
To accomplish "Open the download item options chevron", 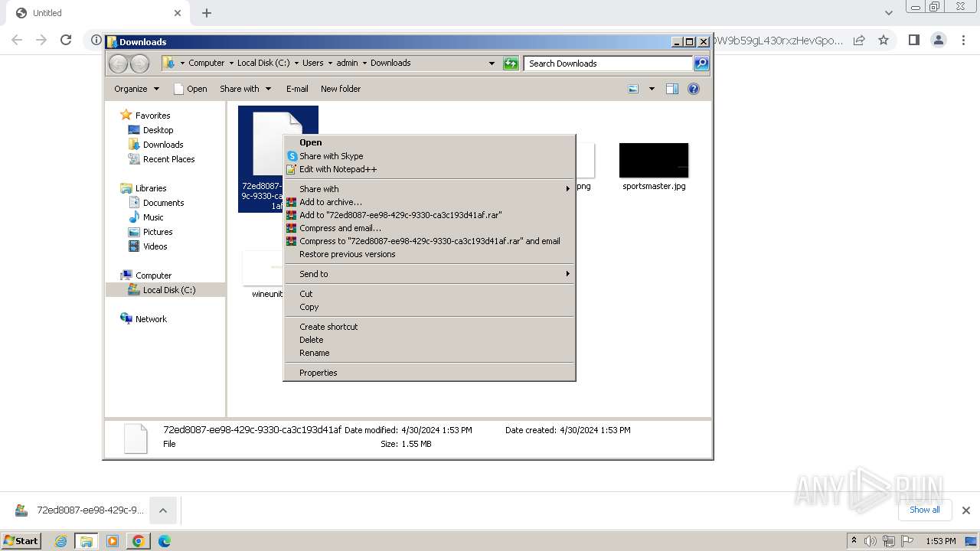I will coord(163,510).
